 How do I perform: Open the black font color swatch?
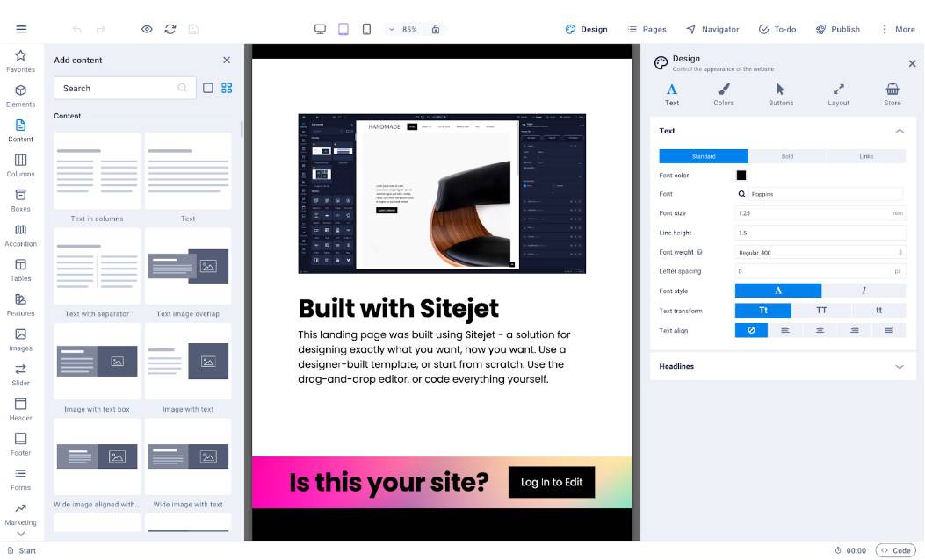[741, 175]
